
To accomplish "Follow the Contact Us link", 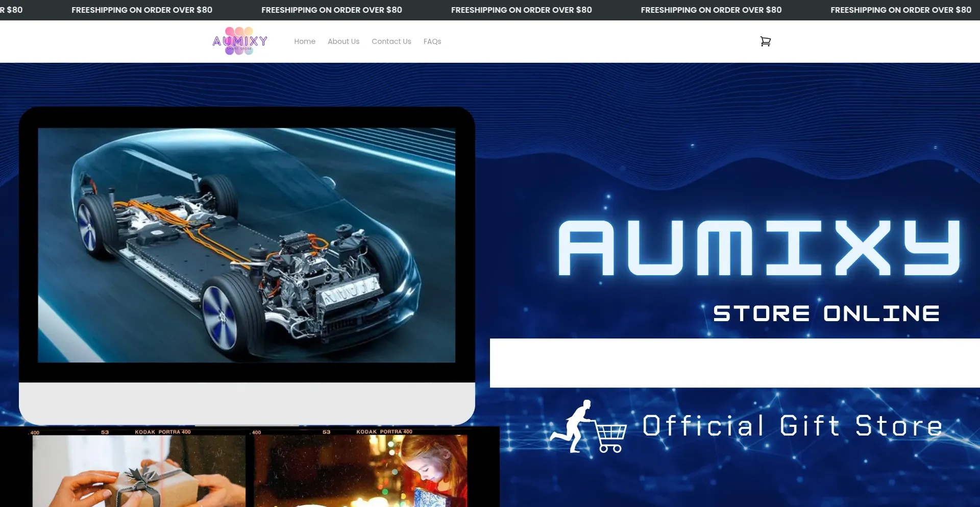I will (391, 41).
